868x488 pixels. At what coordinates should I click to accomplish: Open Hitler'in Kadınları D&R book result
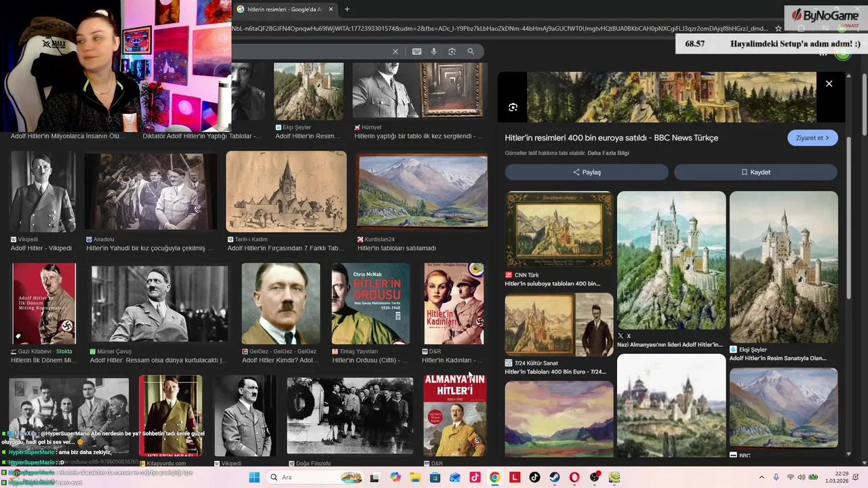click(x=454, y=304)
